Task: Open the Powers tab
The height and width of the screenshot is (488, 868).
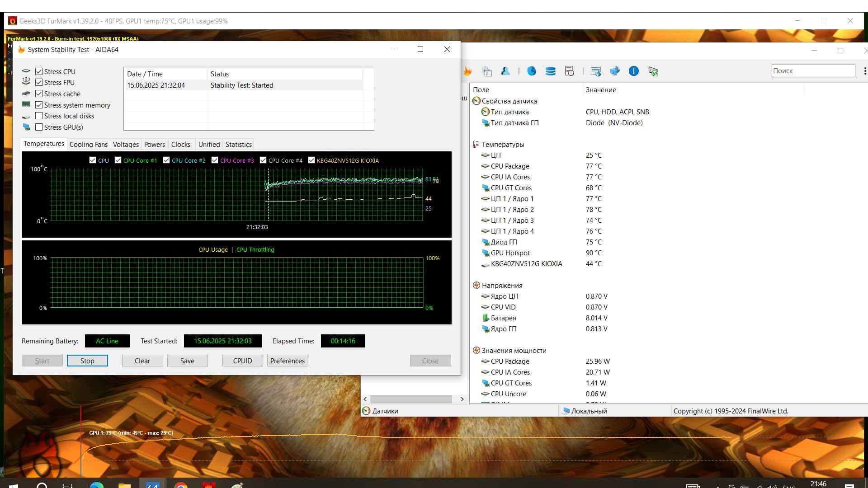Action: 155,144
